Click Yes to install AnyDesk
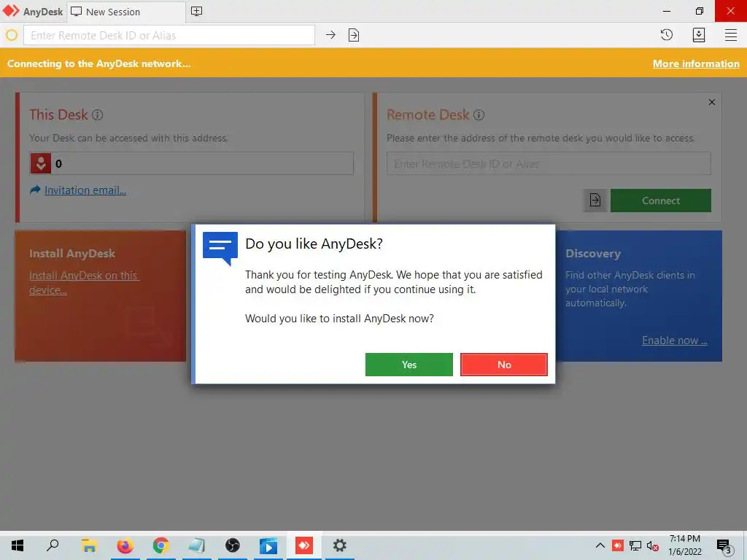747x560 pixels. click(x=409, y=365)
